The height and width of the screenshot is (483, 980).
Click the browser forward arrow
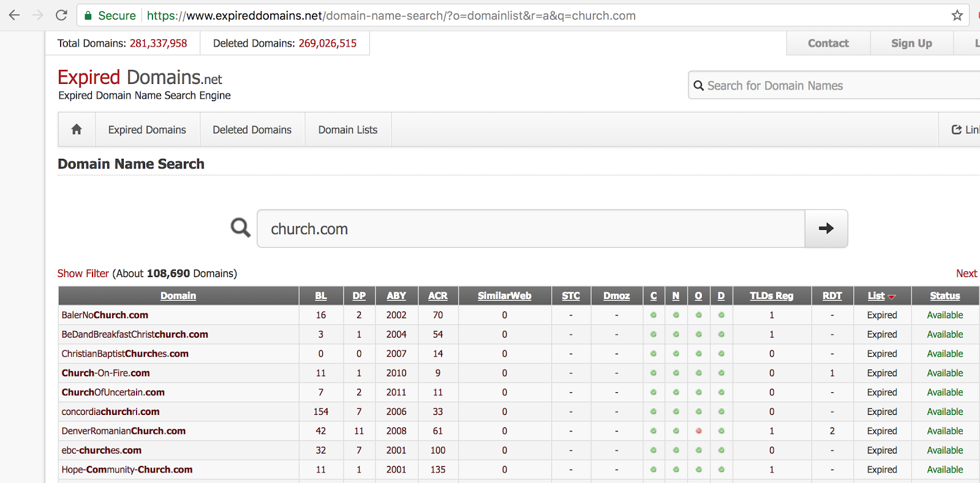pos(38,15)
